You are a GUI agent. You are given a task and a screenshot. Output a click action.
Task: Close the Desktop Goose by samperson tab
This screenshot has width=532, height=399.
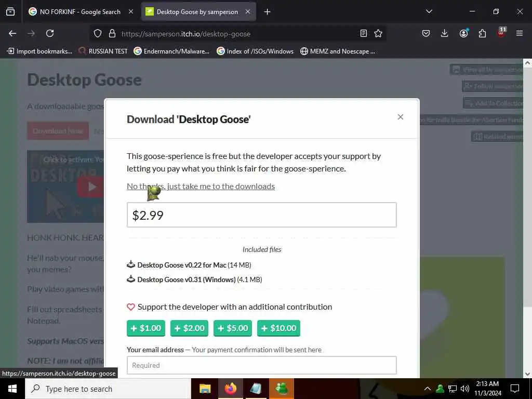[x=248, y=12]
